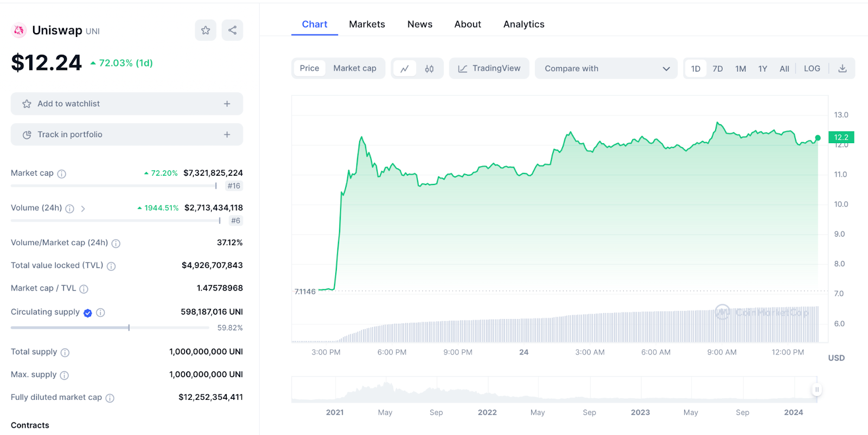Open the Analytics tab
Screen dimensions: 868x435
[x=524, y=24]
